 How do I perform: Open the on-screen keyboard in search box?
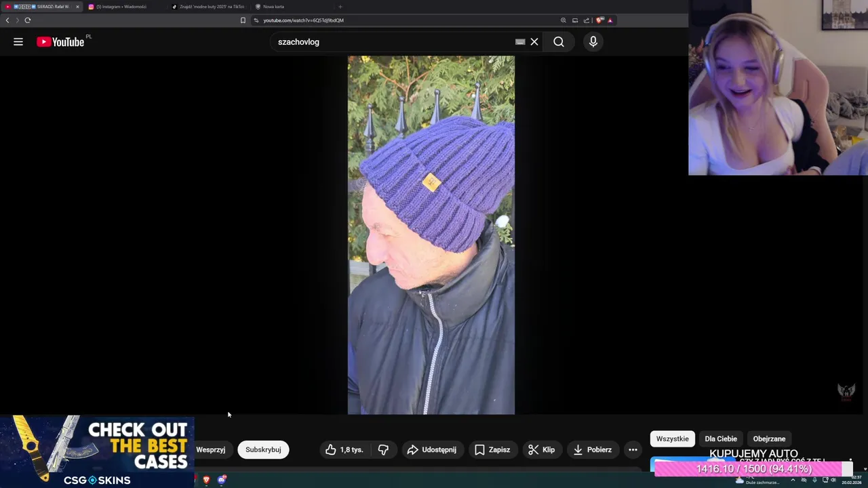coord(520,42)
